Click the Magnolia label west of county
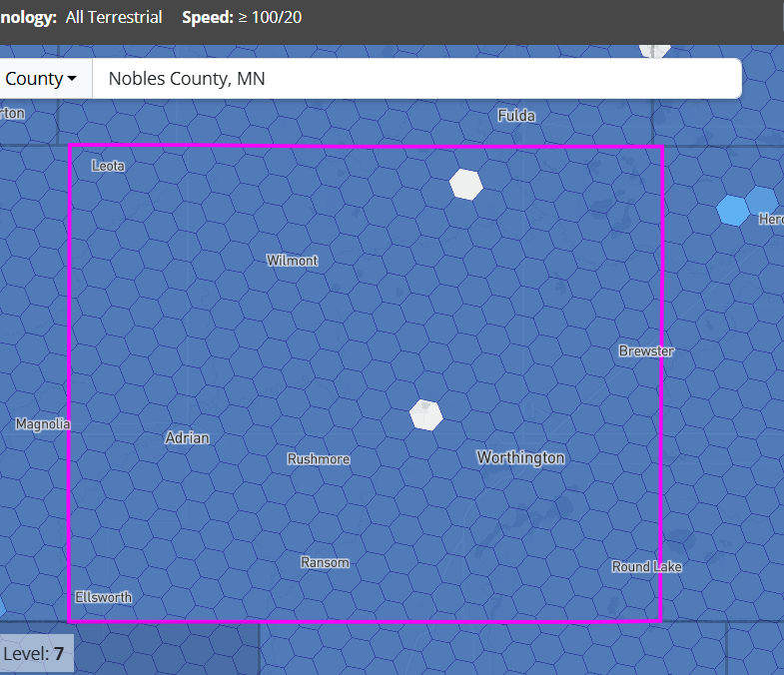Viewport: 784px width, 675px height. click(43, 424)
